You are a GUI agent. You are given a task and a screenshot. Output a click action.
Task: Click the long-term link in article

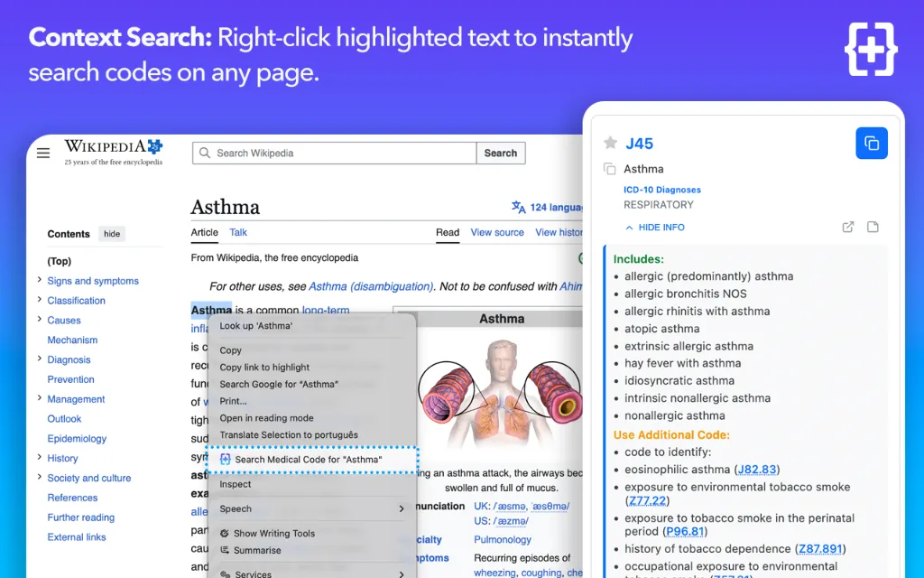pos(325,310)
